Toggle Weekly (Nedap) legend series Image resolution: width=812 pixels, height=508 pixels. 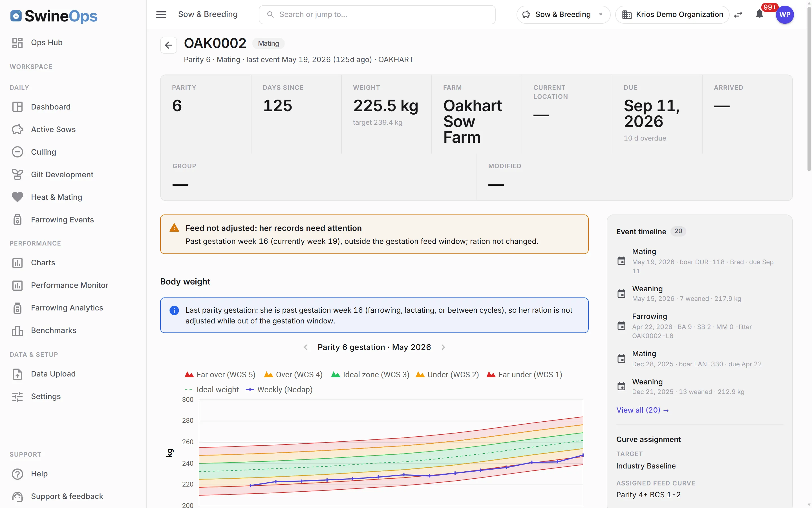[x=279, y=389]
